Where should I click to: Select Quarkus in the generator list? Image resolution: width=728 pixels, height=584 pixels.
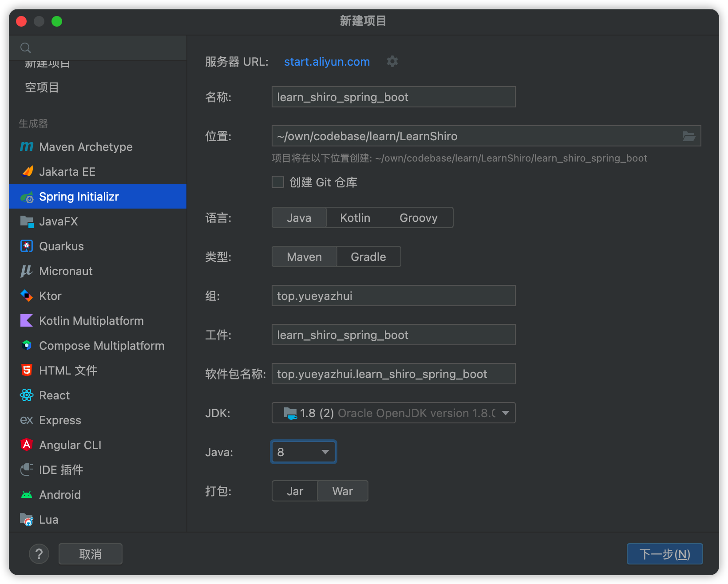98,246
